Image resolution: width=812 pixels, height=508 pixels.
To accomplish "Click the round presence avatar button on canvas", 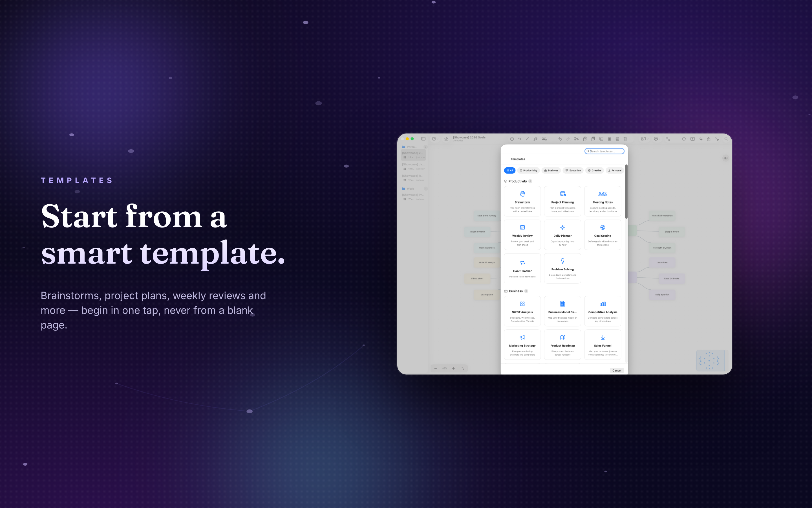I will [725, 158].
